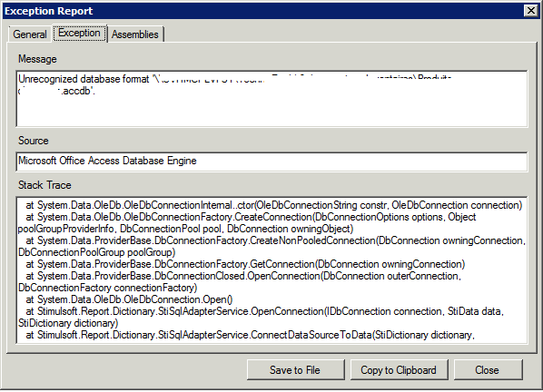The width and height of the screenshot is (543, 392).
Task: Click the StiSqlAdapterService.OpenConnection stack line
Action: pos(264,311)
